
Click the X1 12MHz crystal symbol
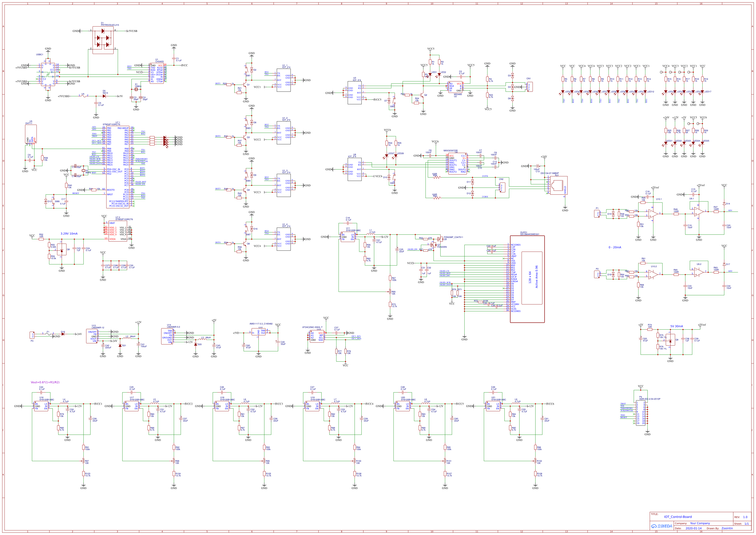click(x=136, y=89)
